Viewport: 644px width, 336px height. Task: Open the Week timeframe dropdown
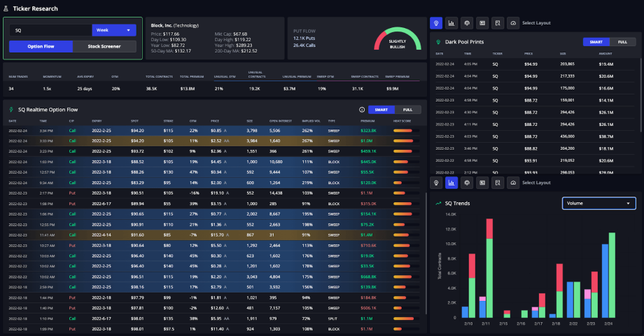click(114, 30)
